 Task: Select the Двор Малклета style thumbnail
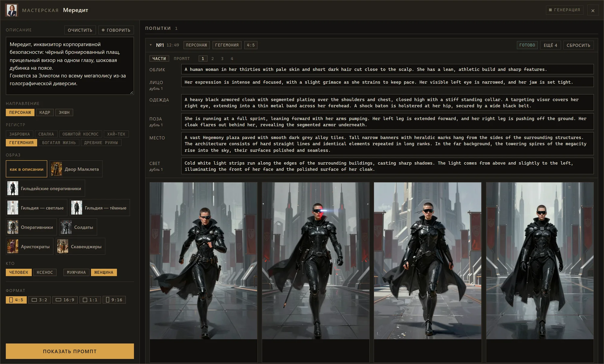pyautogui.click(x=76, y=169)
